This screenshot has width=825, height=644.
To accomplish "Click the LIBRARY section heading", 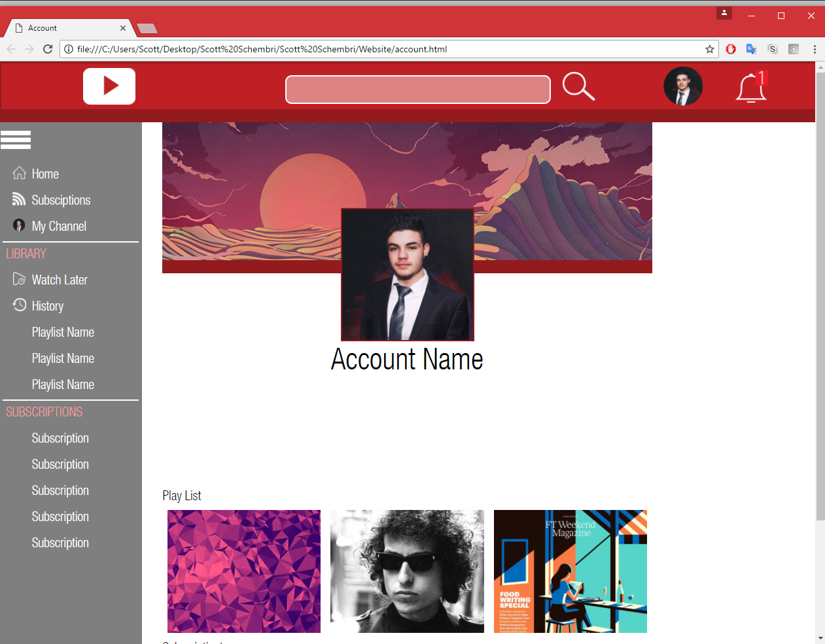I will [x=26, y=254].
